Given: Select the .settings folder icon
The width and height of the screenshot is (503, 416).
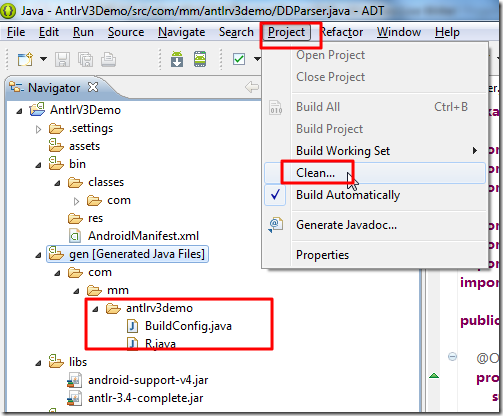Looking at the screenshot, I should click(56, 128).
